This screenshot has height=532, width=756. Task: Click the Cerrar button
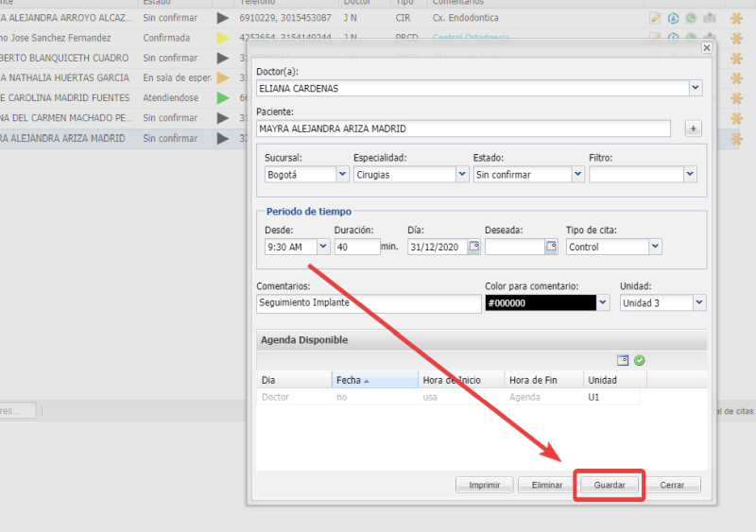click(672, 485)
